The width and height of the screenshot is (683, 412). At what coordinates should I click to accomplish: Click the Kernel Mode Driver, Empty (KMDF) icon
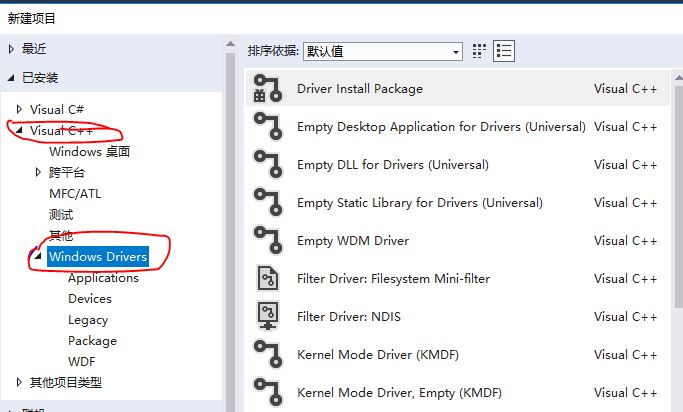click(x=267, y=392)
